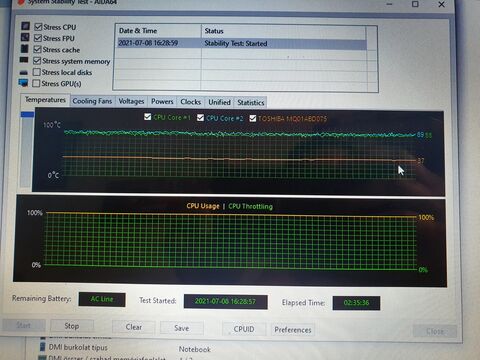Click the AIDA64 icon in the title bar
Image resolution: width=480 pixels, height=360 pixels.
(21, 2)
